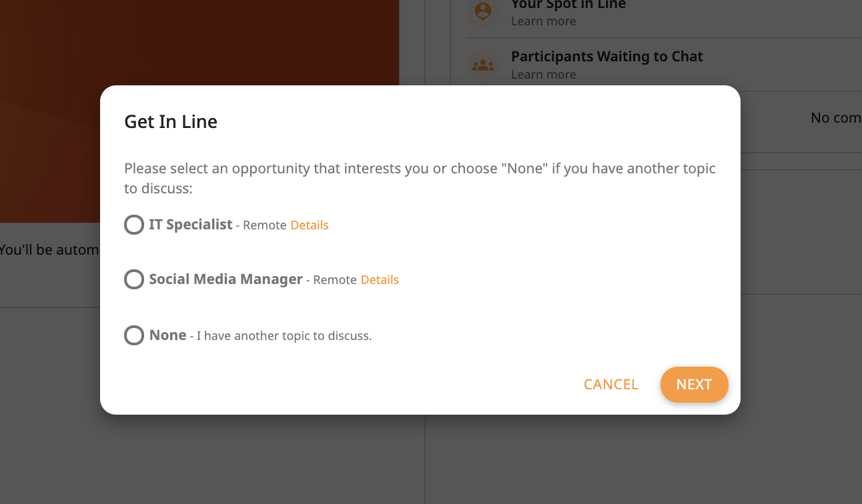Open Learn more under Participants Waiting to Chat

543,75
